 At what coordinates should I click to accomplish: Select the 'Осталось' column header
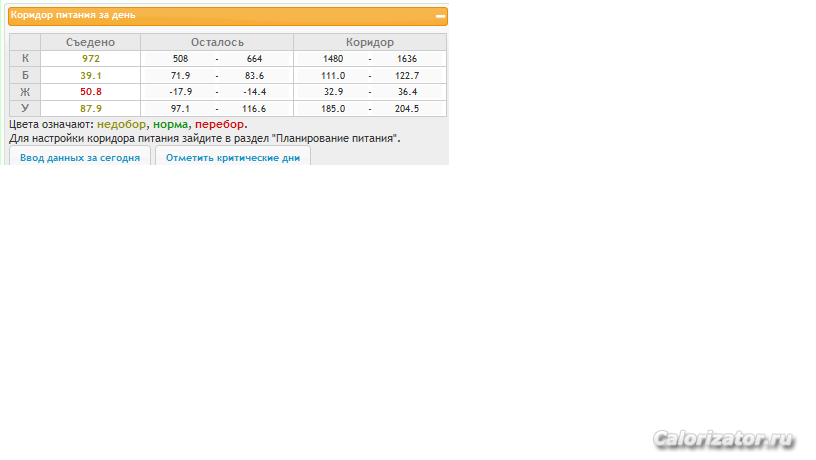217,42
